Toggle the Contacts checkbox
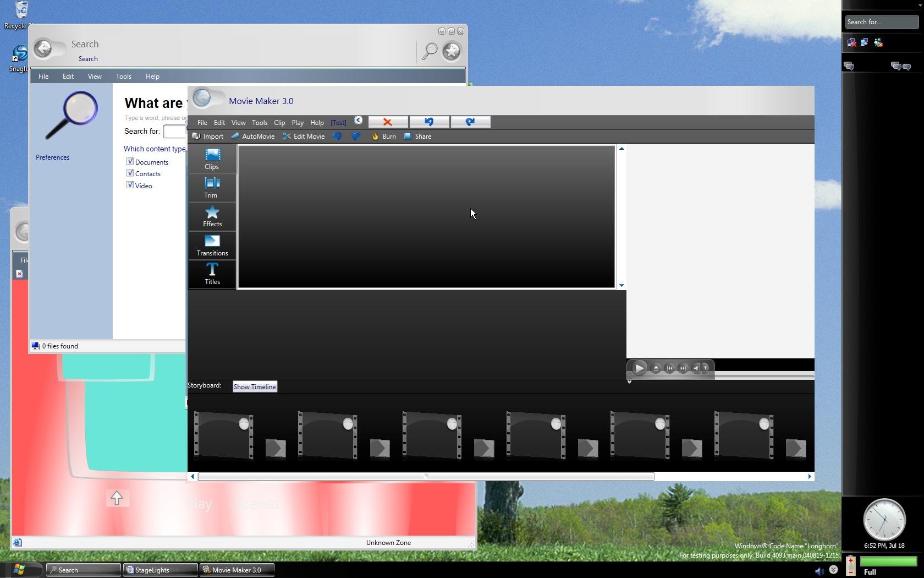This screenshot has height=578, width=924. pos(130,173)
